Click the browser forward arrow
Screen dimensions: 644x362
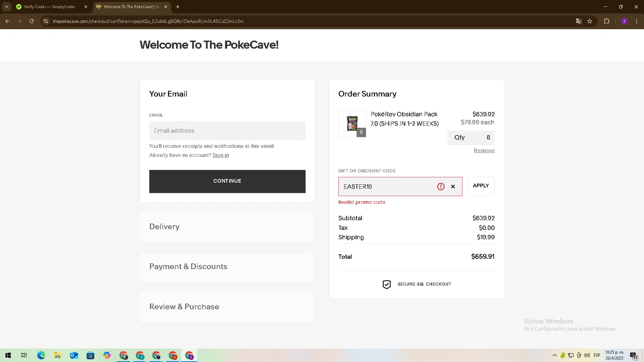point(19,21)
